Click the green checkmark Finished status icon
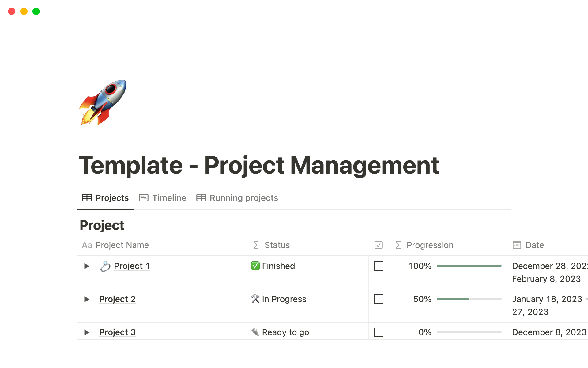Screen dimensions: 588x368 click(x=255, y=266)
